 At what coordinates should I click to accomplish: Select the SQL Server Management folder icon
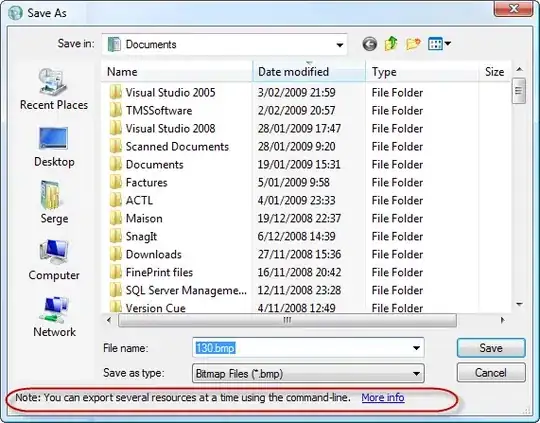(115, 290)
